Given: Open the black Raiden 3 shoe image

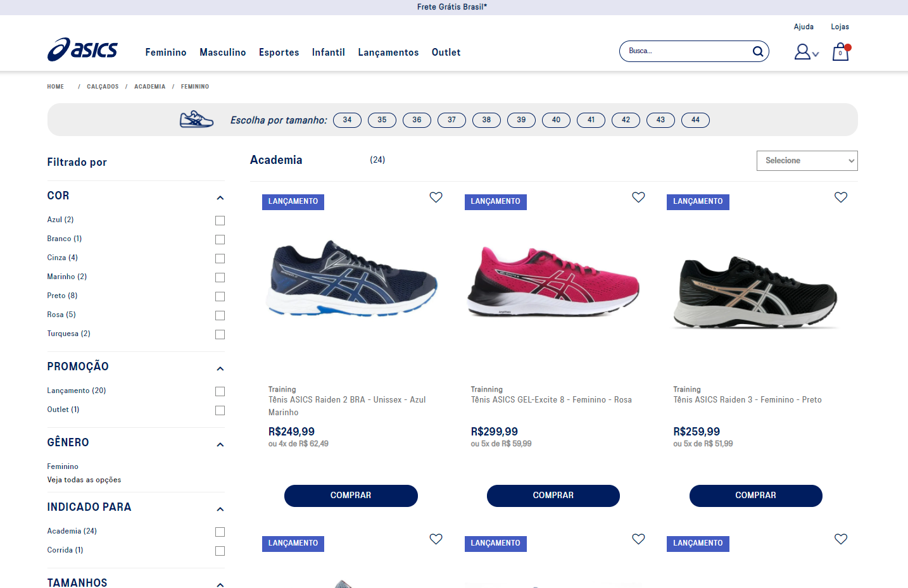Looking at the screenshot, I should [x=757, y=292].
